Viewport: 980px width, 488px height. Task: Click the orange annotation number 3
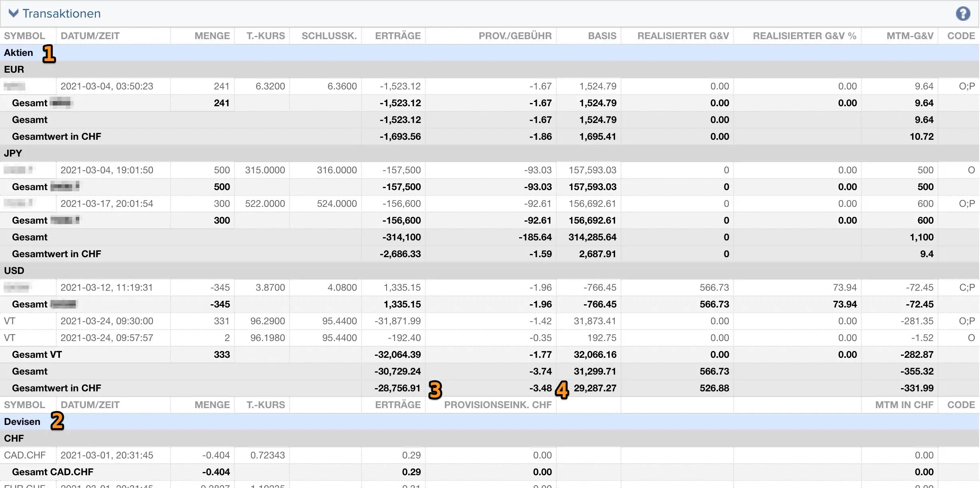click(435, 390)
